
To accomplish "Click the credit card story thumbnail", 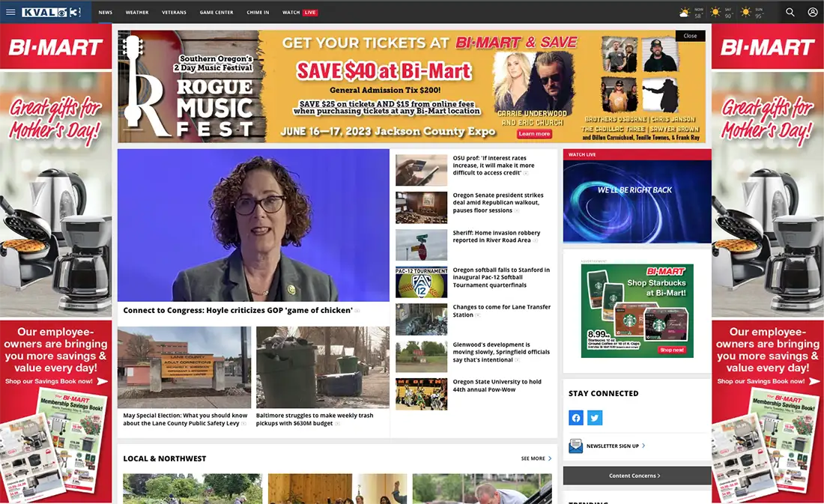I will [x=422, y=170].
